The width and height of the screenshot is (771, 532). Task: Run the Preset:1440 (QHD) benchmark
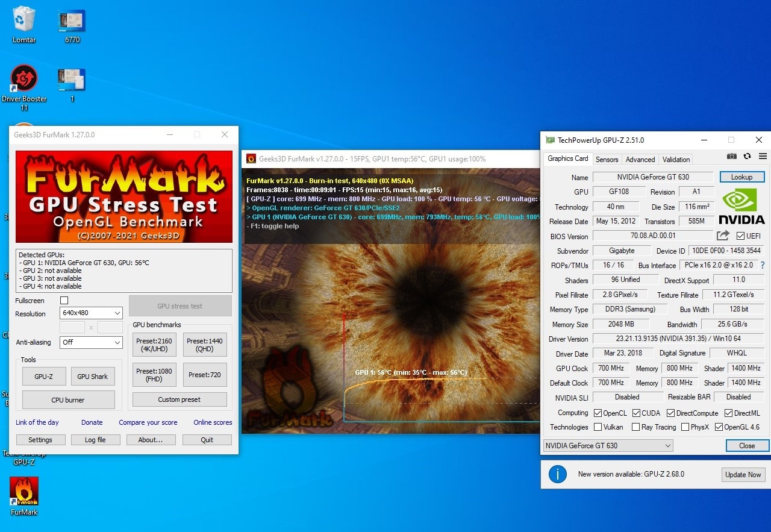pos(205,345)
